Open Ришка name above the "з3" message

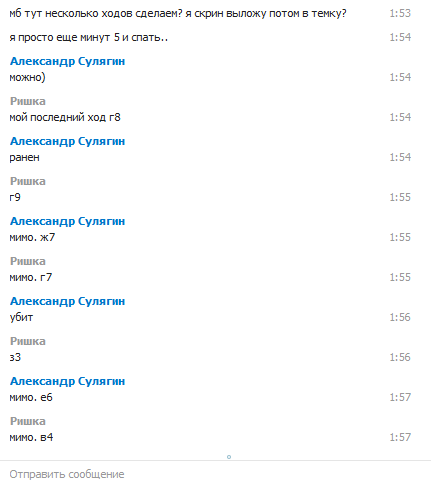[28, 341]
